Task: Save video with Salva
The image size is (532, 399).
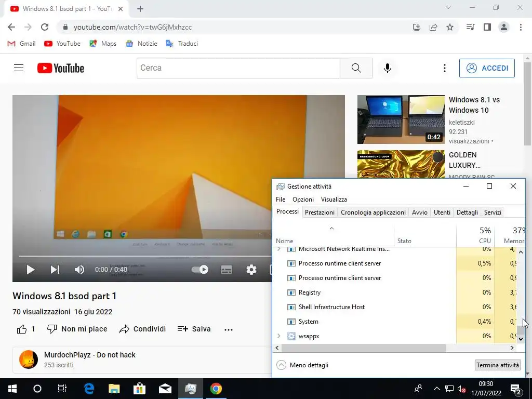Action: 194,329
